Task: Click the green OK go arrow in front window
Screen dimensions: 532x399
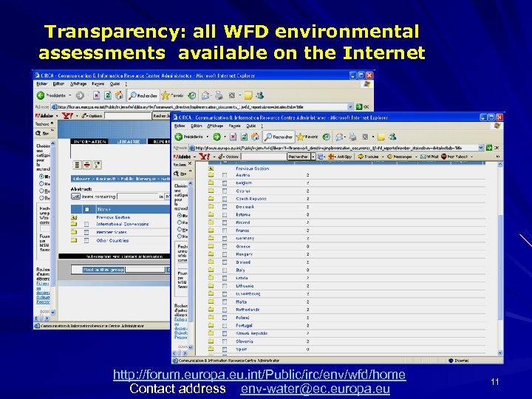Action: (x=489, y=148)
